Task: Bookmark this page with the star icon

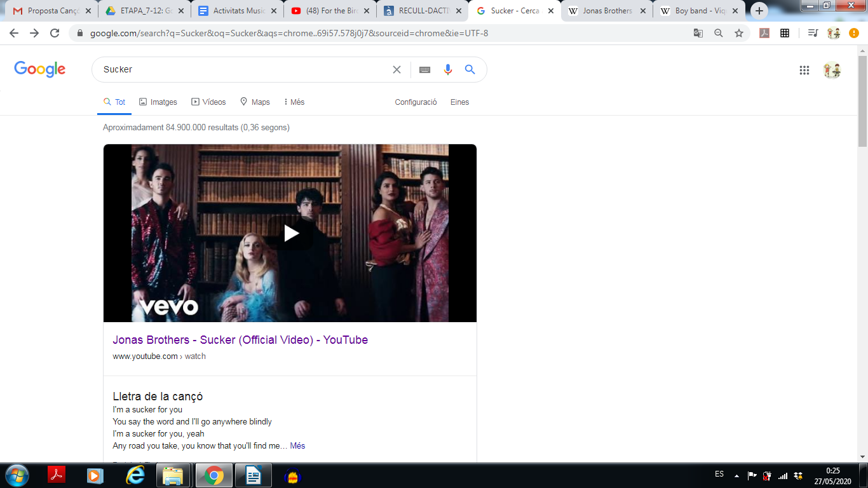Action: pyautogui.click(x=739, y=33)
